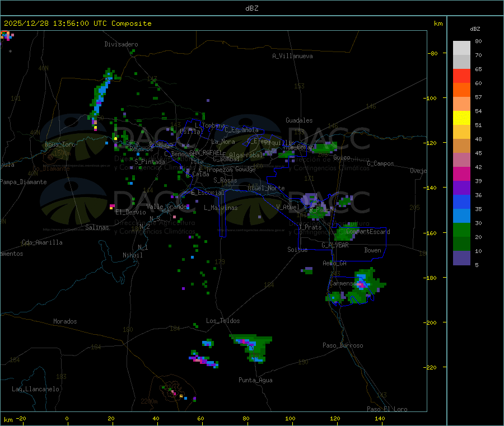Click the 'Nihuil' map label
Screen dimensions: 504x426
[133, 255]
